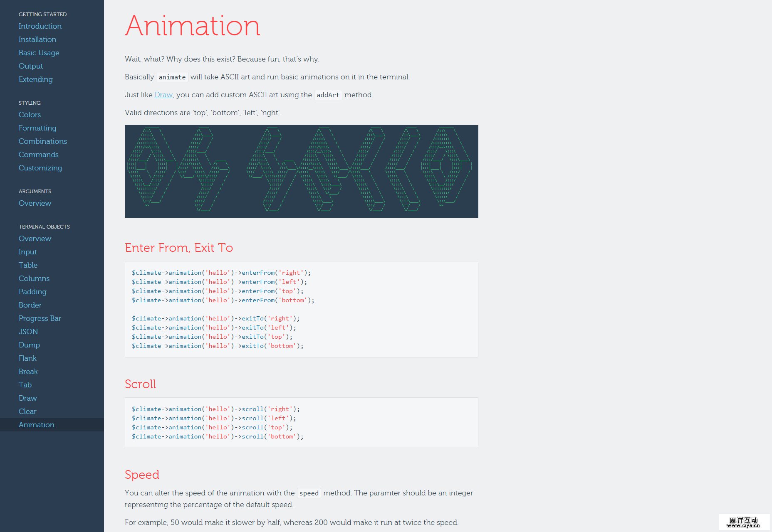
Task: Navigate to the Installation section
Action: coord(37,39)
